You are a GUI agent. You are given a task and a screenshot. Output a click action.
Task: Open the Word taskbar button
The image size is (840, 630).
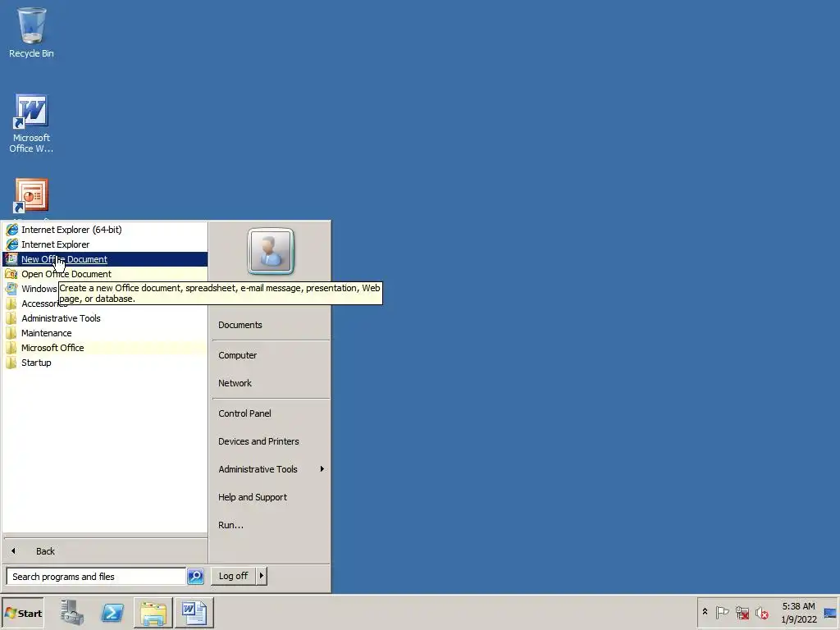[x=194, y=612]
